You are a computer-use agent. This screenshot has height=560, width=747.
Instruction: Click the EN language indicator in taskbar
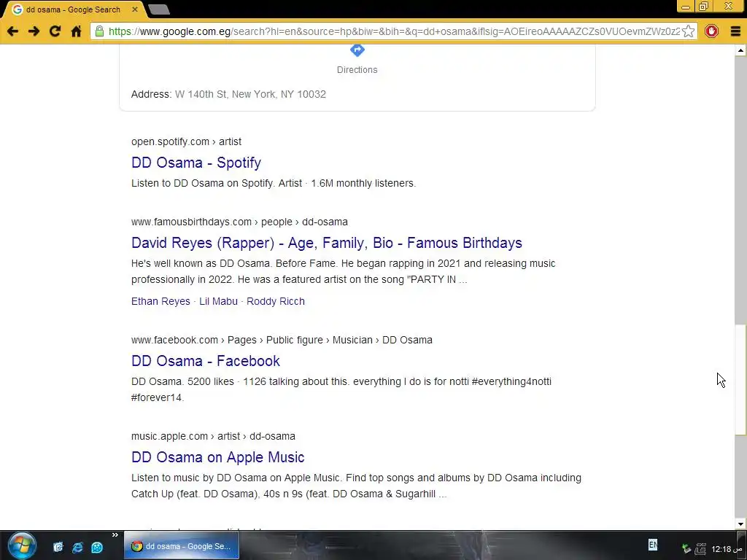click(x=653, y=544)
